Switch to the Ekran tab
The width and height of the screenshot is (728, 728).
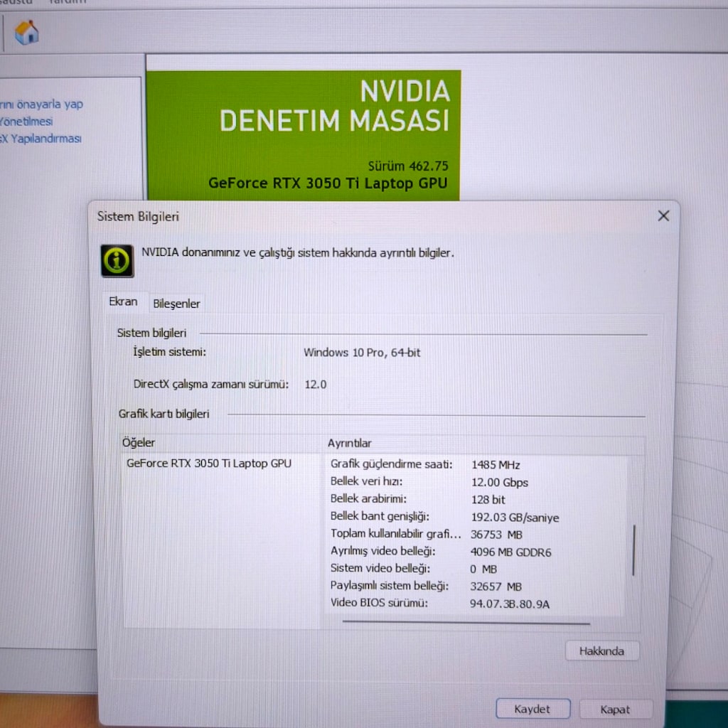coord(123,301)
